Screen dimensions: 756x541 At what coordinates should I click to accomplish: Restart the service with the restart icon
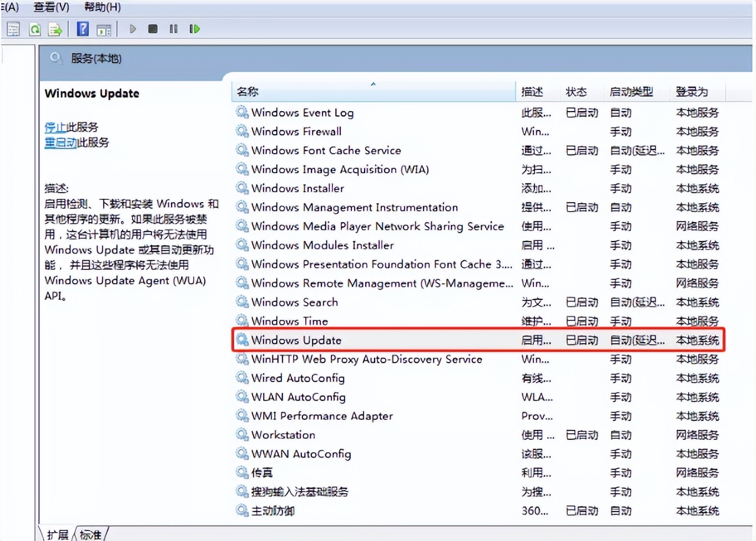pos(194,29)
